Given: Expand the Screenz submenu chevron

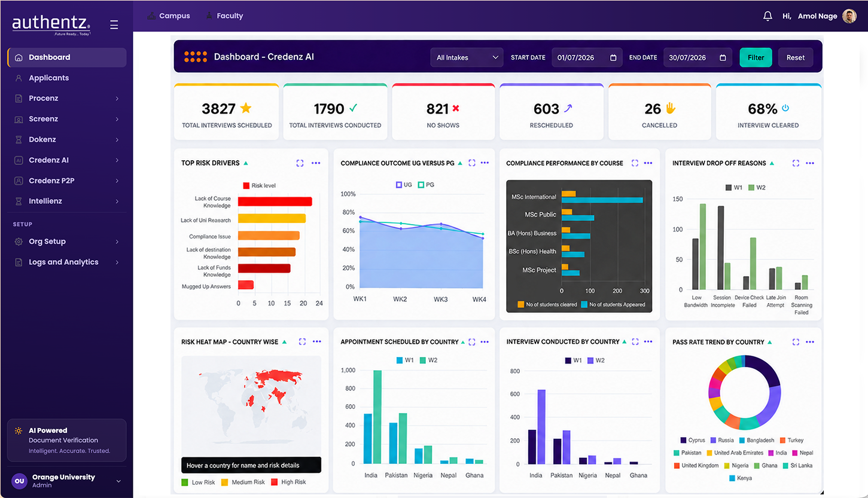Looking at the screenshot, I should coord(117,119).
